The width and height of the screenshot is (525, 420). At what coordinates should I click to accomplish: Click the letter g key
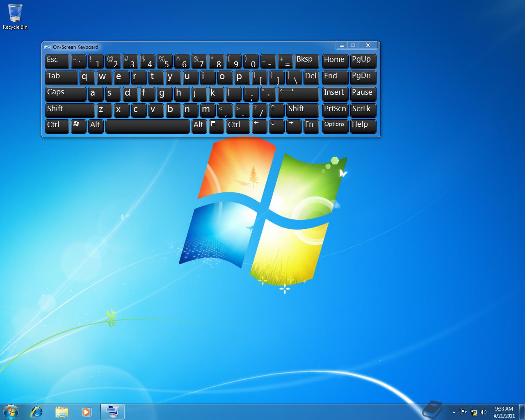(164, 94)
